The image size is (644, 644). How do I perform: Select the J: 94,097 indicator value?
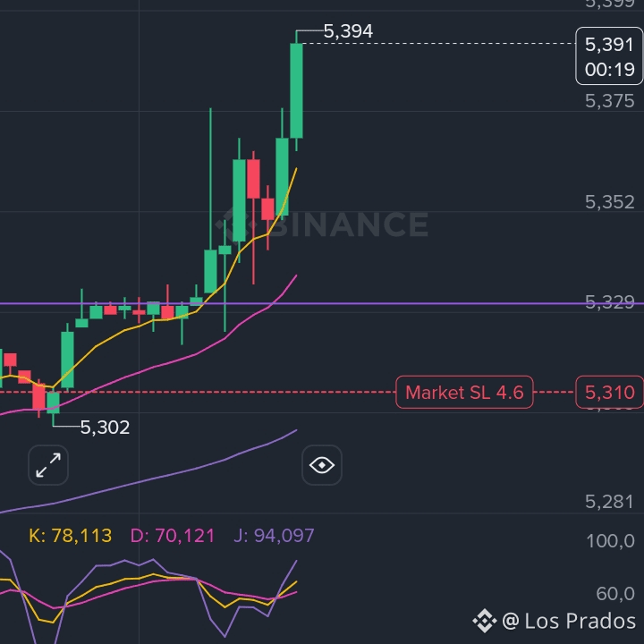pyautogui.click(x=274, y=536)
